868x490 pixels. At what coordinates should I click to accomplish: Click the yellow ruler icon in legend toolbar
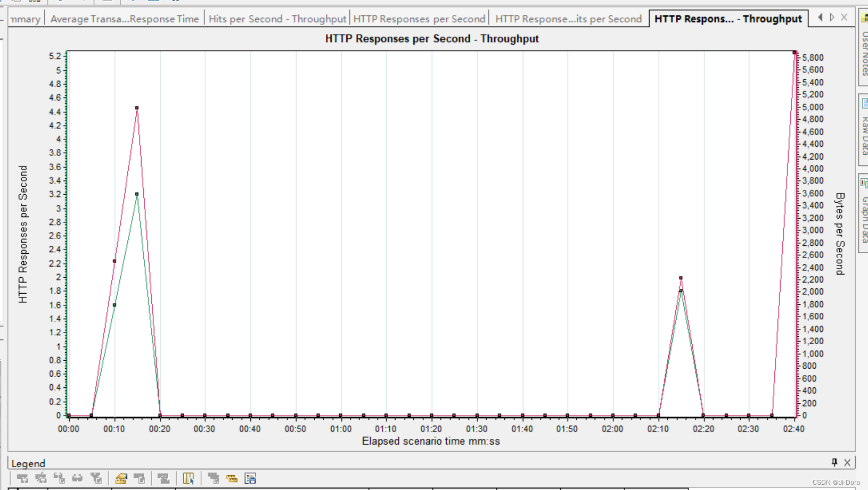point(232,478)
